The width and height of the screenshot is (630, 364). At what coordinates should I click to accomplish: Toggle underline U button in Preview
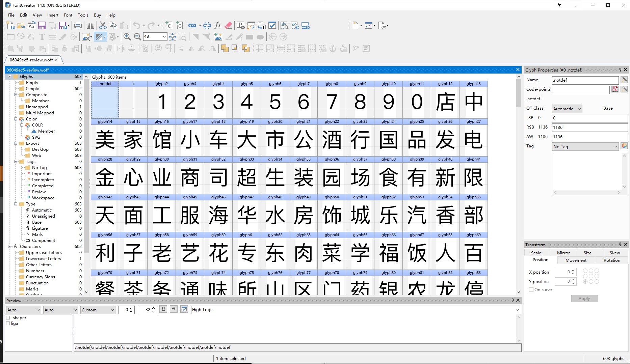[x=163, y=309]
